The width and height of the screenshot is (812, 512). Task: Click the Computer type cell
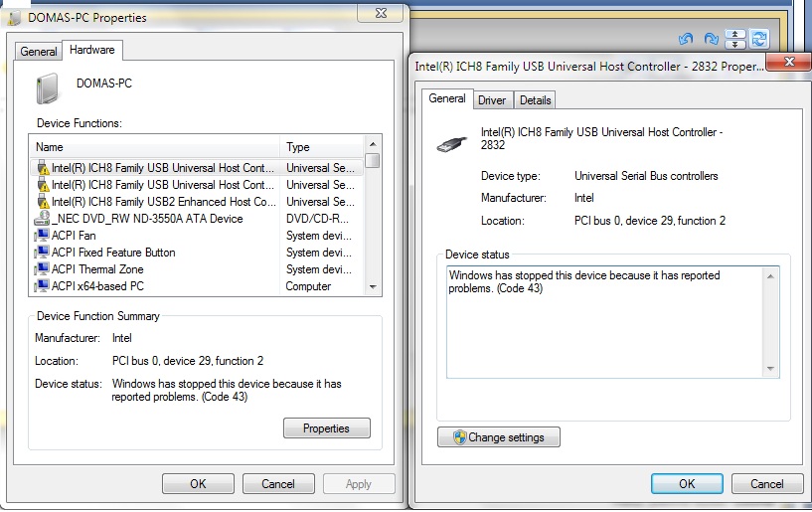(x=308, y=286)
